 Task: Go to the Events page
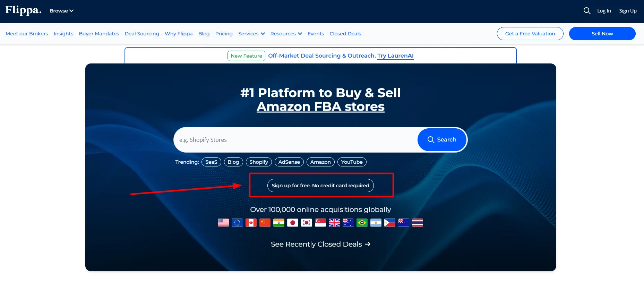coord(316,34)
